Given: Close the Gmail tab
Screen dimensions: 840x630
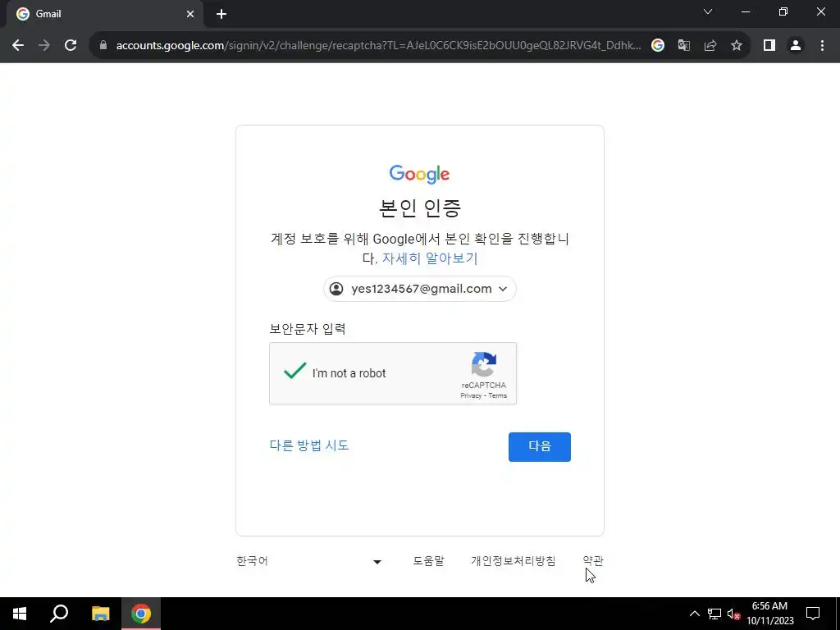Looking at the screenshot, I should click(x=190, y=15).
